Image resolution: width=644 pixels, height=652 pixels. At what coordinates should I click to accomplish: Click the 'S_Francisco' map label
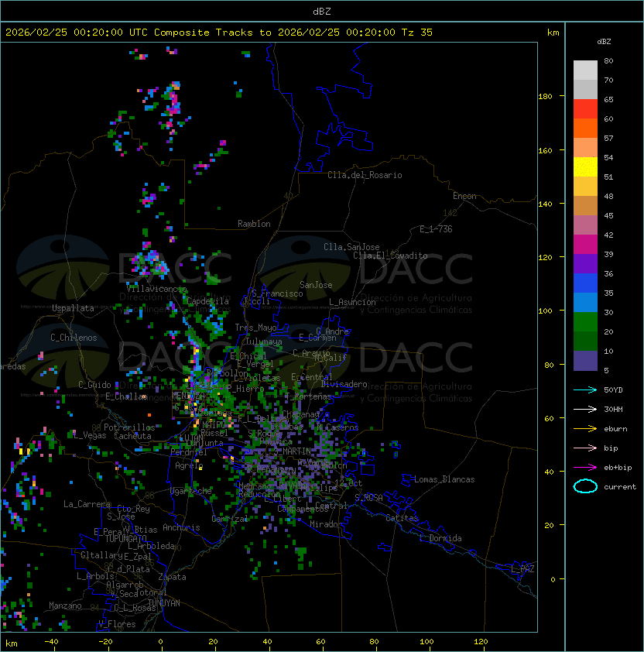(277, 293)
